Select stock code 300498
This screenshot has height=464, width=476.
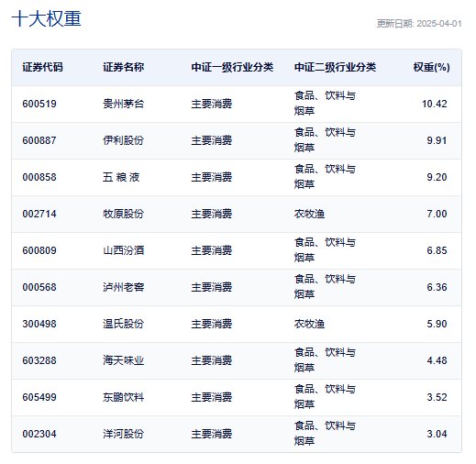tap(39, 324)
